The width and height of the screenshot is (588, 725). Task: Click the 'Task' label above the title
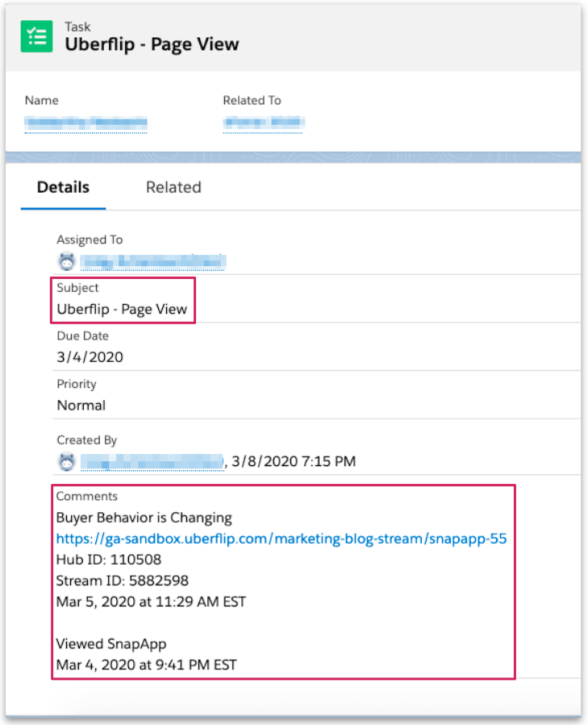pyautogui.click(x=77, y=27)
